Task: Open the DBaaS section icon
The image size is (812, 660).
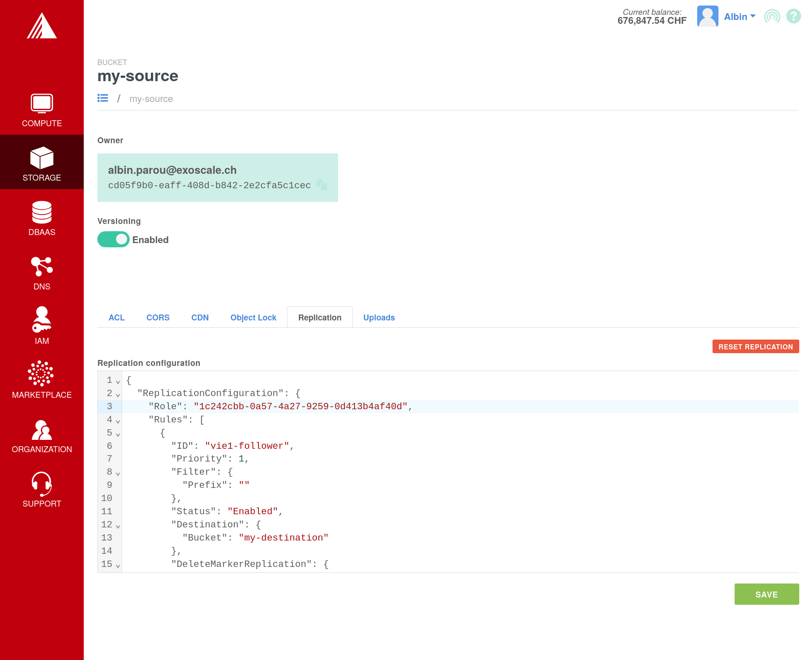Action: [x=42, y=212]
